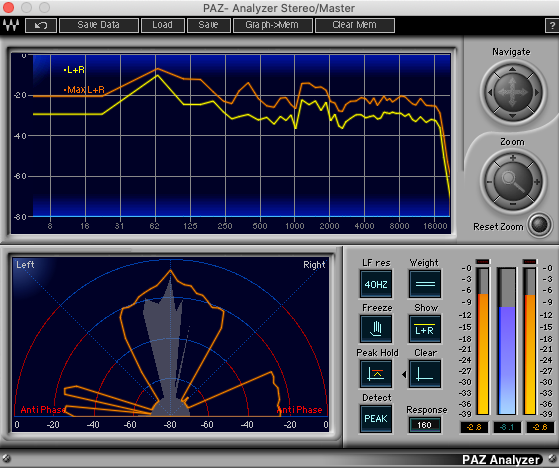The image size is (559, 468).
Task: Click the Response value field 160
Action: pyautogui.click(x=424, y=425)
